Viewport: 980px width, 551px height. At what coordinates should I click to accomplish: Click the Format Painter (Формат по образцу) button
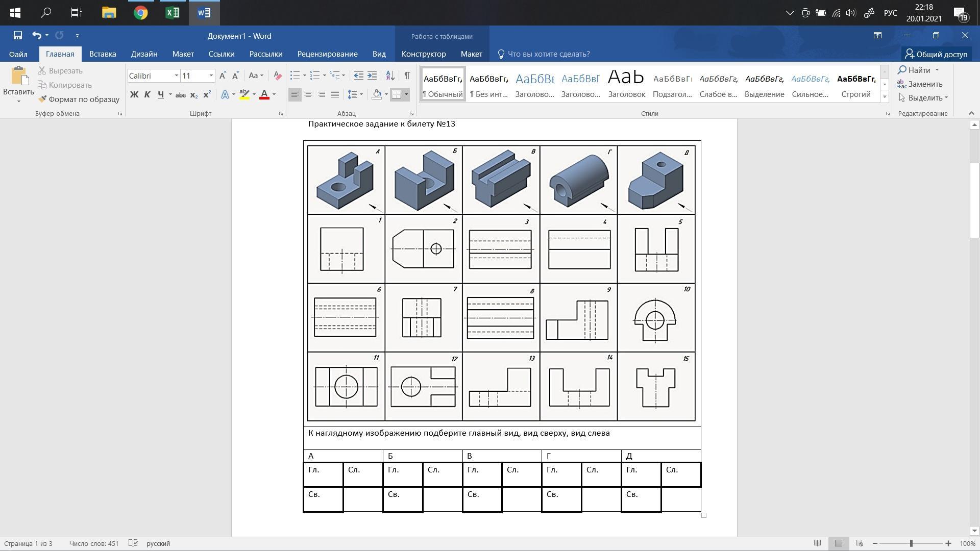79,99
